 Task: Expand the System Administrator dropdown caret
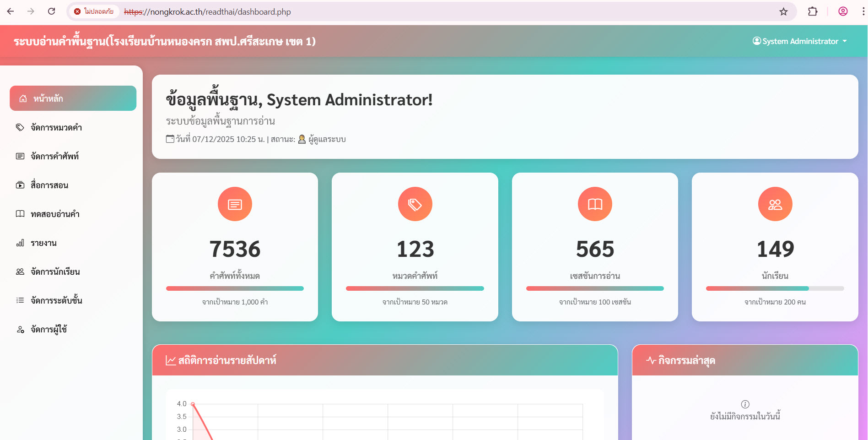[x=845, y=41]
